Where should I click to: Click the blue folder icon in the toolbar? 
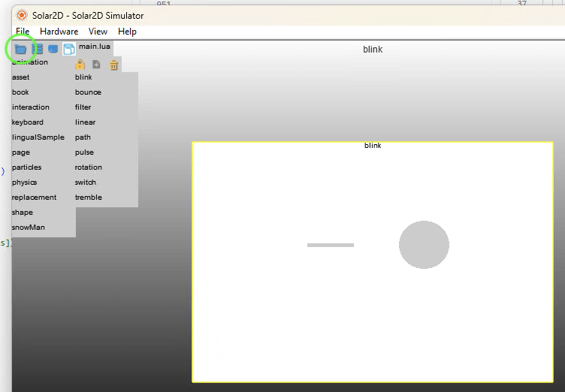[20, 49]
